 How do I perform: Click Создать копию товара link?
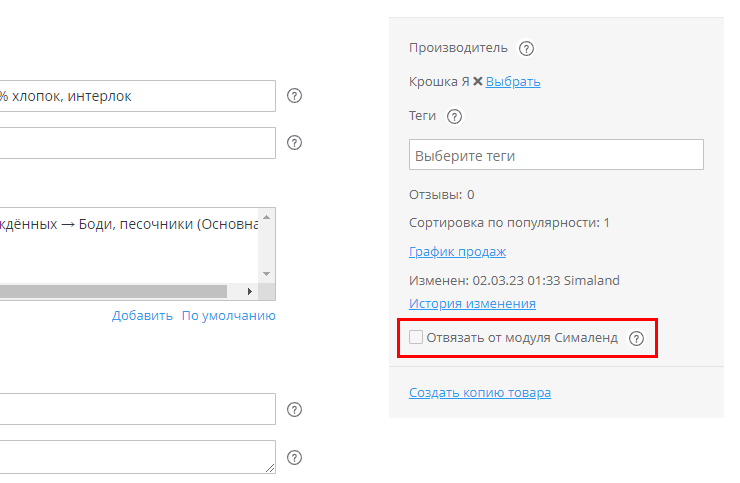(x=479, y=392)
